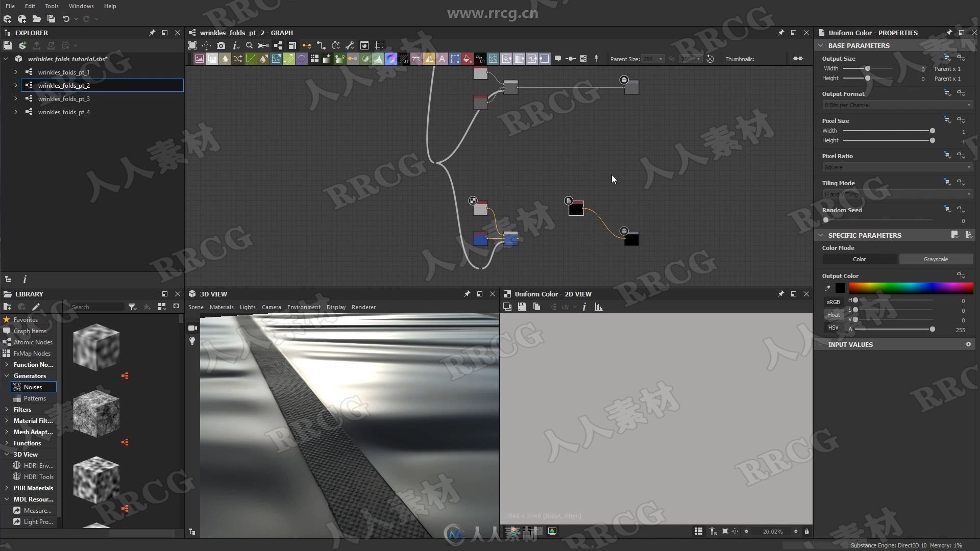Image resolution: width=980 pixels, height=551 pixels.
Task: Open the Tools menu in menu bar
Action: (51, 6)
